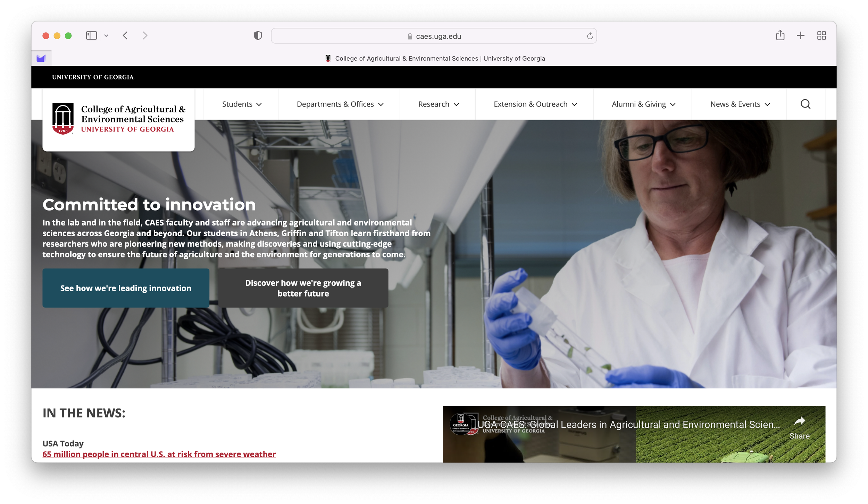The image size is (868, 504).
Task: Open the site search magnifier icon
Action: [x=805, y=104]
